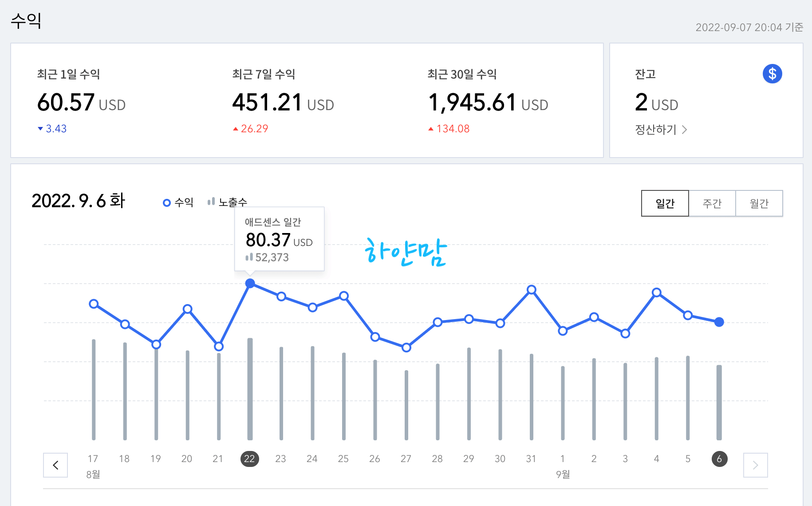Open the chevron next to 정산하기
Image resolution: width=812 pixels, height=506 pixels.
coord(686,130)
